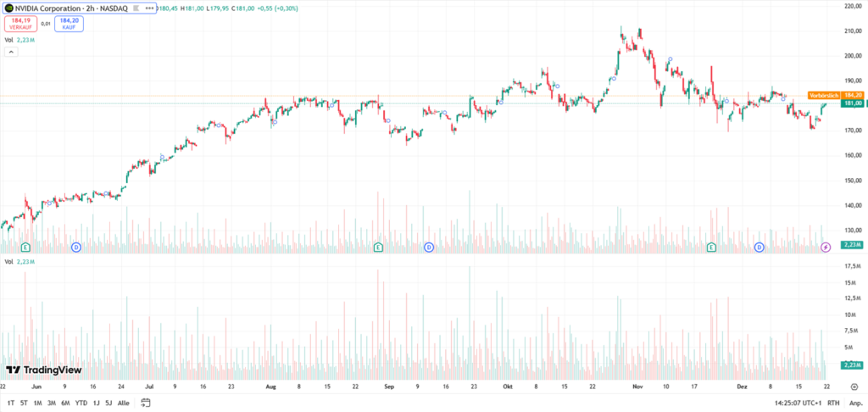The height and width of the screenshot is (412, 868).
Task: Click the Sep label on the time axis
Action: click(388, 387)
